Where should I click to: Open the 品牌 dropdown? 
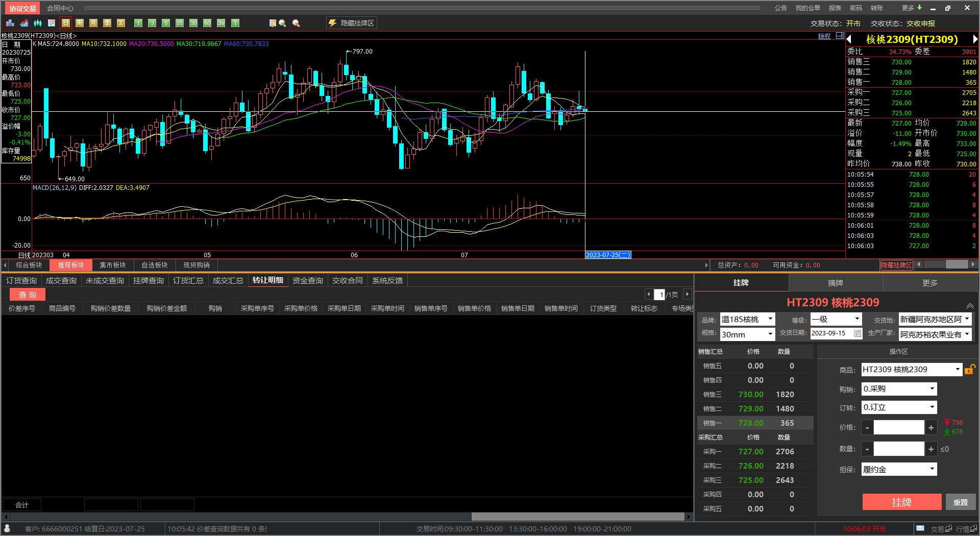[747, 320]
